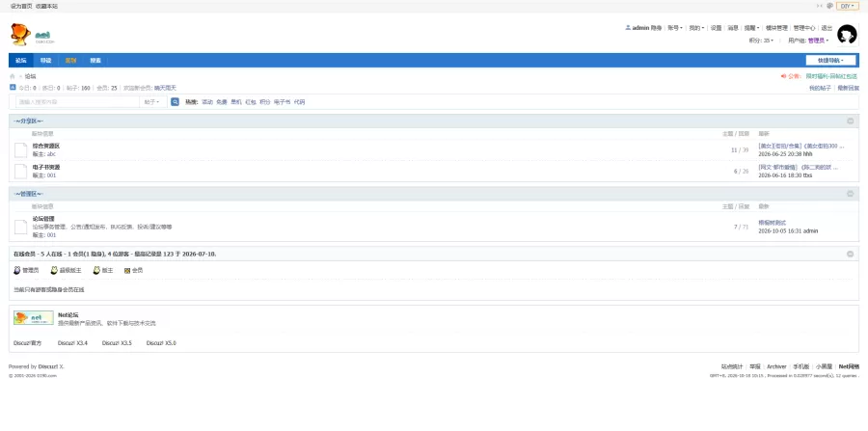Select the 搜索 navigation tab
The width and height of the screenshot is (868, 431).
(x=95, y=61)
